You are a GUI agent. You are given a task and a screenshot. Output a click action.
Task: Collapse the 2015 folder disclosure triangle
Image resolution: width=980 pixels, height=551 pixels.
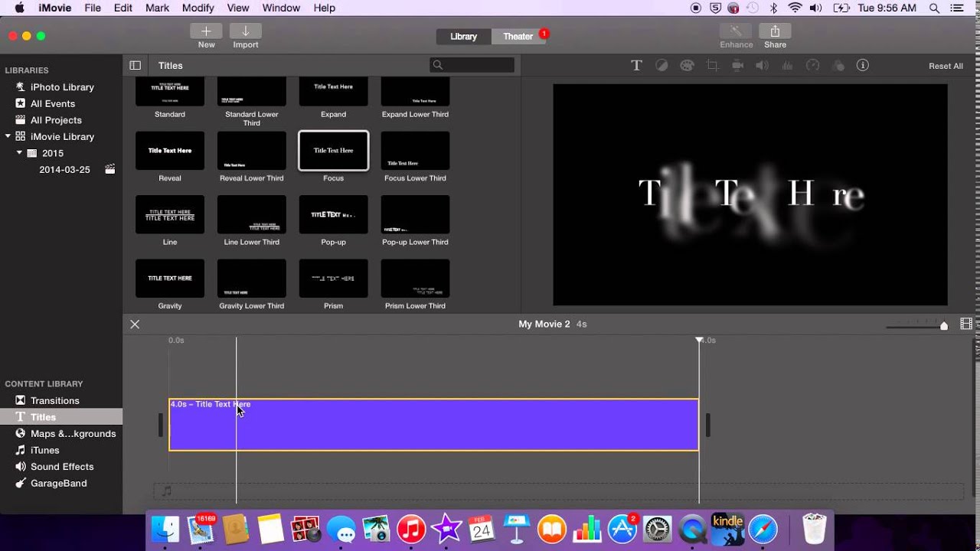click(x=20, y=153)
